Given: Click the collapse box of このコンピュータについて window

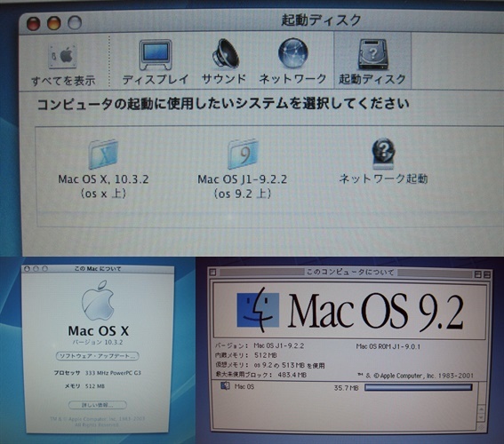Looking at the screenshot, I should [487, 274].
